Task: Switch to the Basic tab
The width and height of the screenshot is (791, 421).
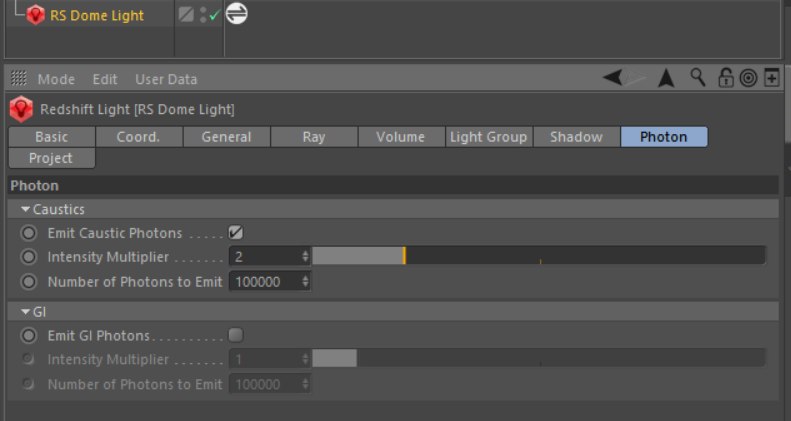Action: pyautogui.click(x=51, y=137)
